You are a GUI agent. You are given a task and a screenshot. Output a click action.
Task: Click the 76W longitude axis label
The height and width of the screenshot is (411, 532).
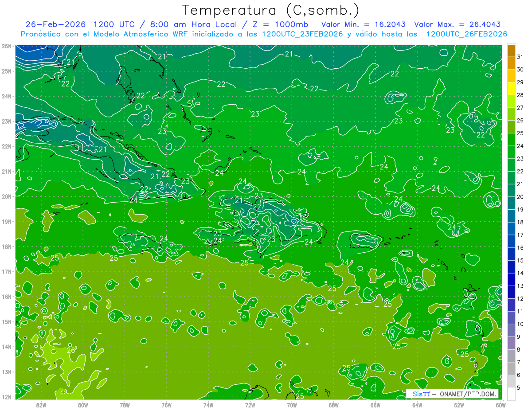click(166, 405)
